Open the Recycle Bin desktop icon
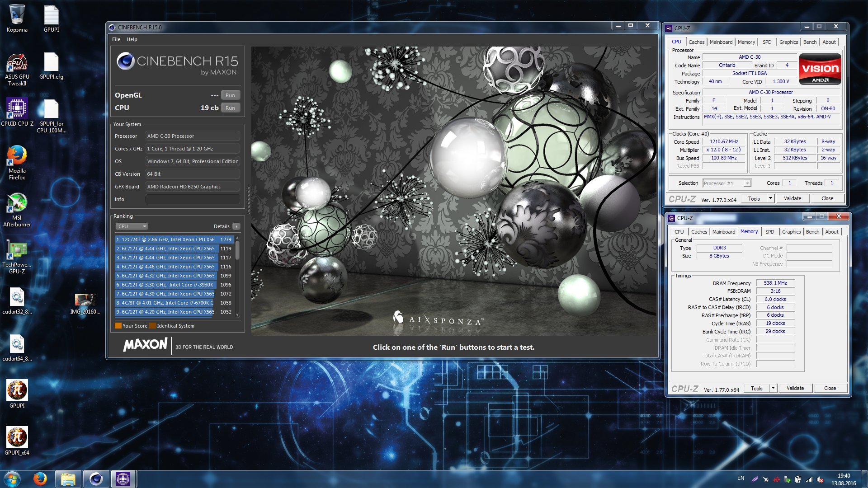868x488 pixels. (x=17, y=19)
